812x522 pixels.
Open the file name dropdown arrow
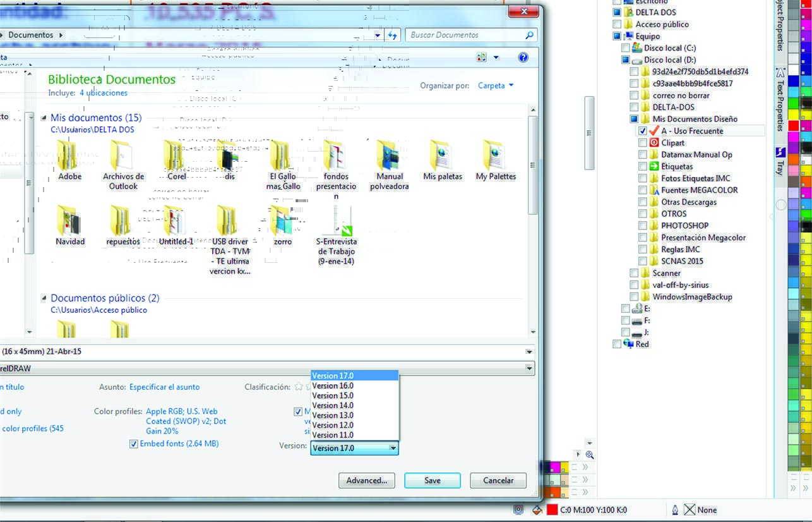coord(529,351)
